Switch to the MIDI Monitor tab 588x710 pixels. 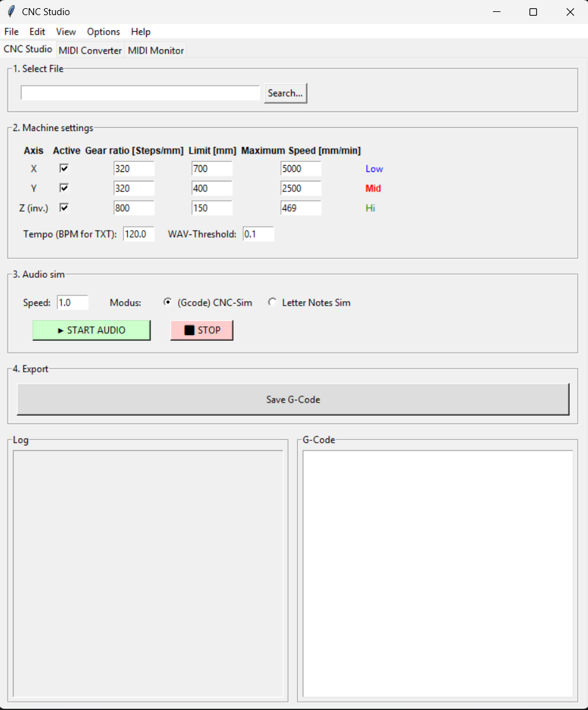(x=155, y=50)
